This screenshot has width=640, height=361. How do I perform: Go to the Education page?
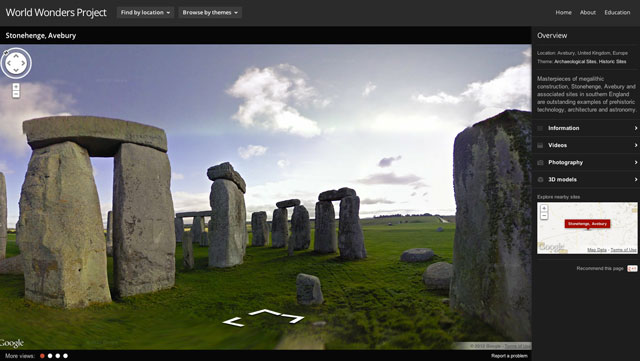(617, 13)
